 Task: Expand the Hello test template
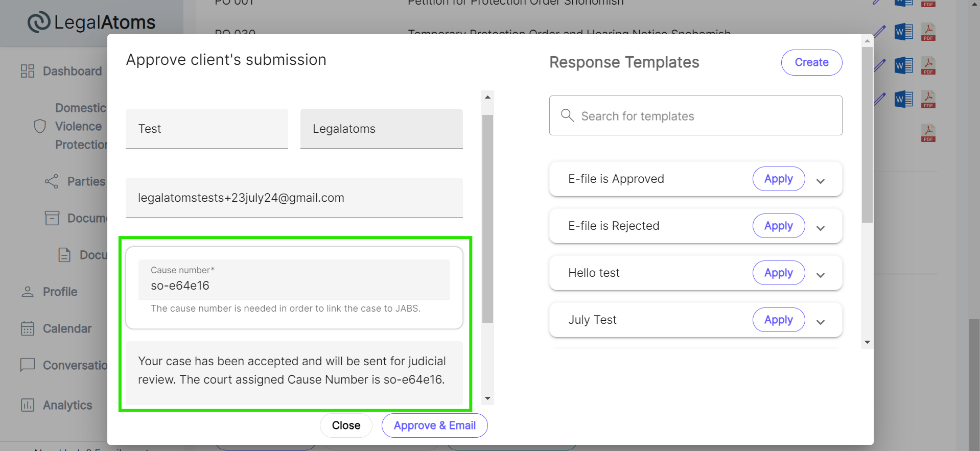click(821, 275)
